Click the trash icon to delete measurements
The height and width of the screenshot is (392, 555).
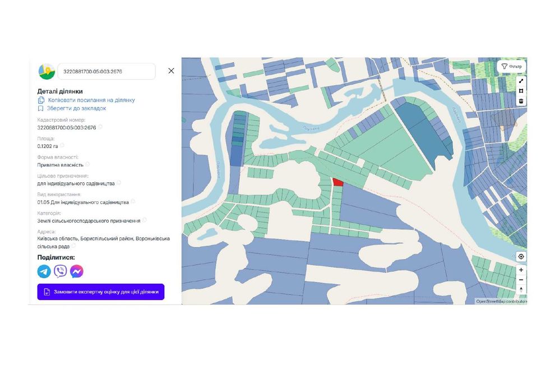click(521, 101)
